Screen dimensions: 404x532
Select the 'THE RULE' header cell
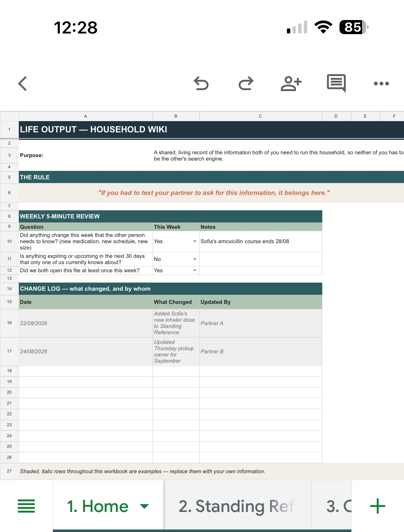[211, 177]
